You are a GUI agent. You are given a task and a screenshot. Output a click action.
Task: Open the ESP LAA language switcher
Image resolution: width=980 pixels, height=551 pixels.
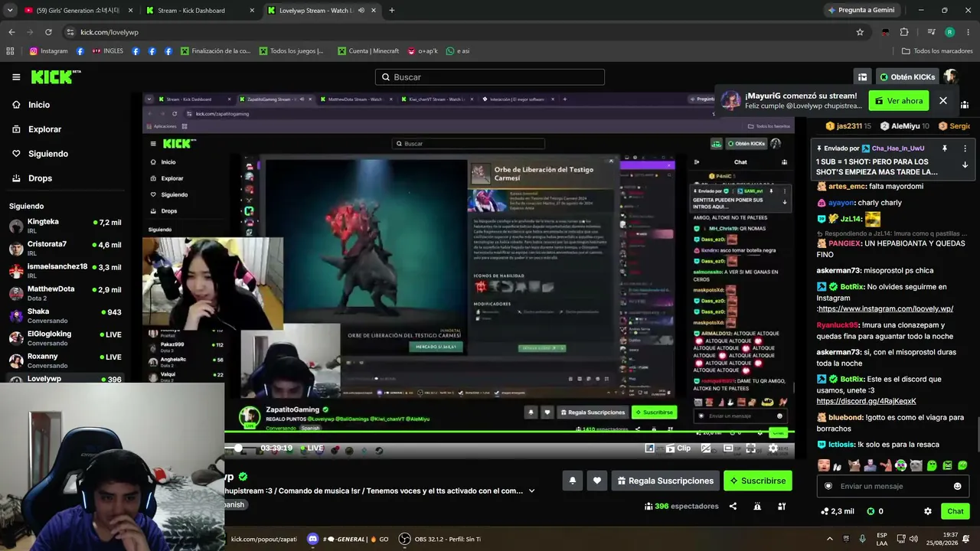click(882, 539)
